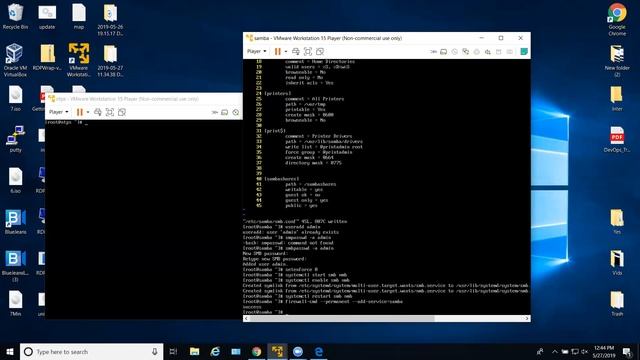Select the RDPWrap zip archive icon
Screen dimensions: 640x360
47,58
